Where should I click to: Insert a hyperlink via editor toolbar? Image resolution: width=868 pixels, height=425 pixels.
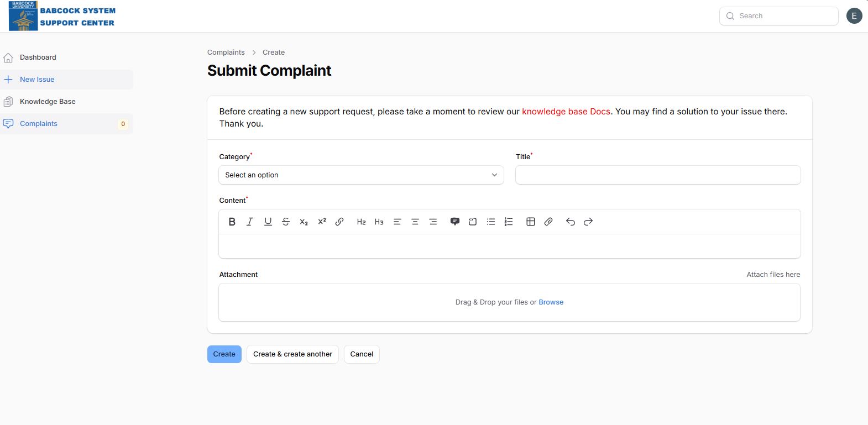click(339, 222)
